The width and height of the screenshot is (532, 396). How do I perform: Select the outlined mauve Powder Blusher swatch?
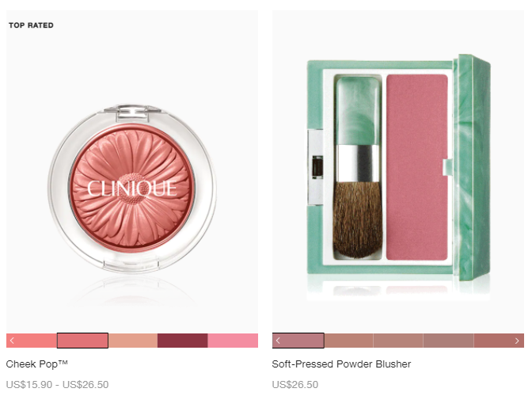click(x=298, y=341)
